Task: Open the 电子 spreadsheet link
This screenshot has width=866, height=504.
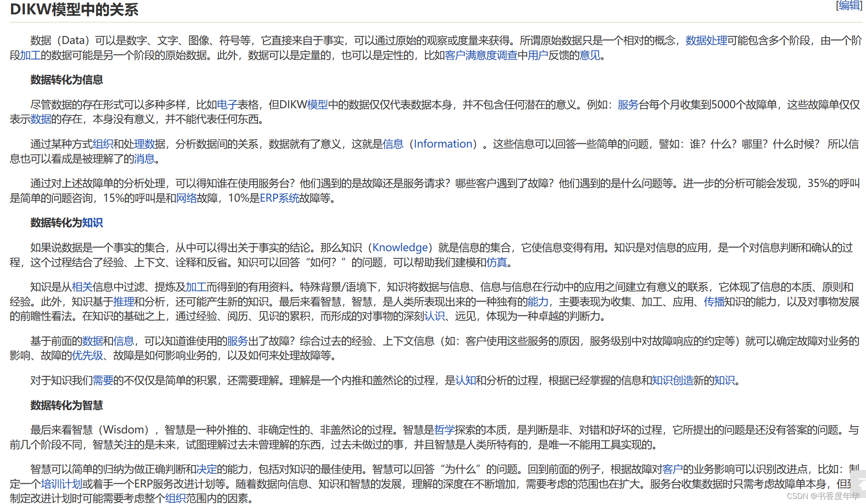Action: coord(227,104)
